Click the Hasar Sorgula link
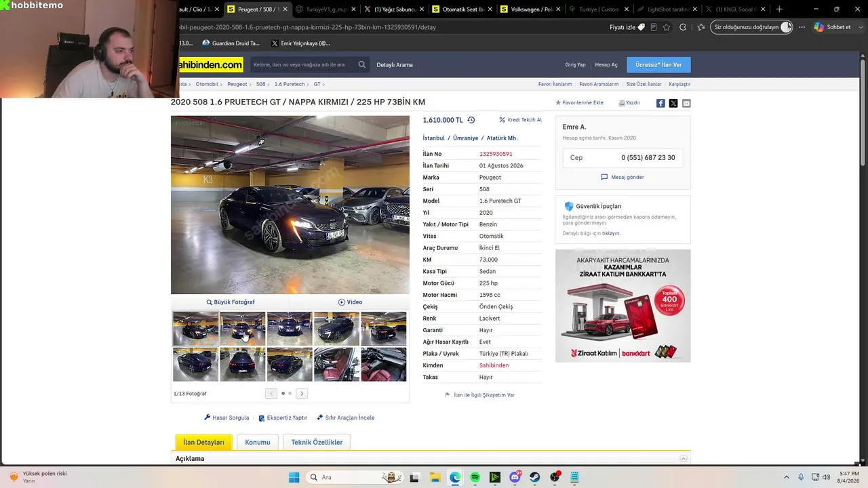 (226, 418)
